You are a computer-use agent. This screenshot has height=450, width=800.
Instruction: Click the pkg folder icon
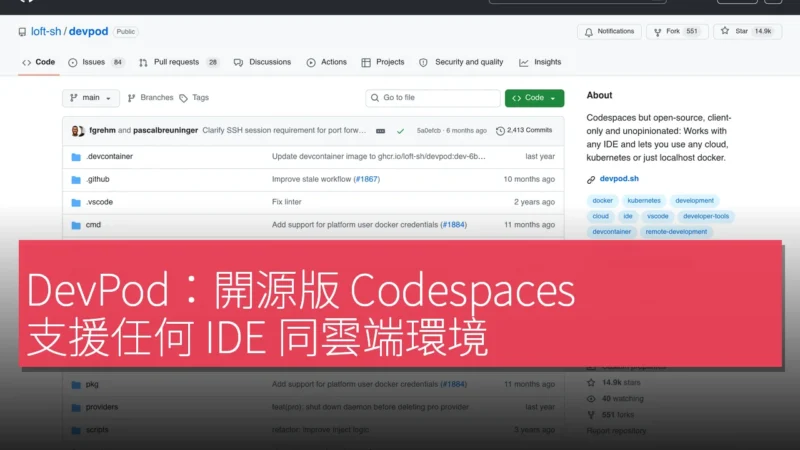click(x=76, y=385)
